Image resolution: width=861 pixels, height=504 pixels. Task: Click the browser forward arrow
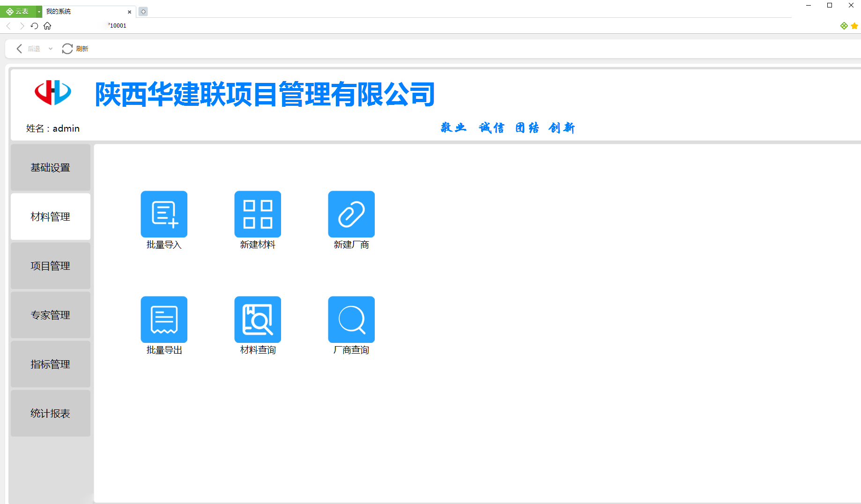[x=22, y=26]
